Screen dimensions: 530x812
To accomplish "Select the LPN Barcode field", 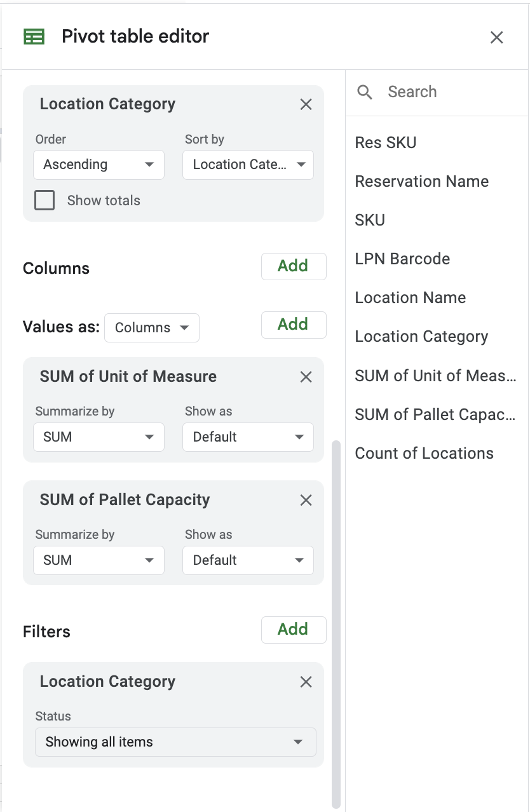I will (402, 259).
